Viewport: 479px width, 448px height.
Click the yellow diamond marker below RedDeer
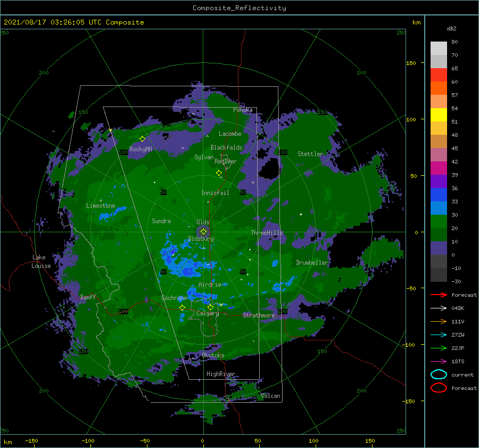[x=219, y=173]
